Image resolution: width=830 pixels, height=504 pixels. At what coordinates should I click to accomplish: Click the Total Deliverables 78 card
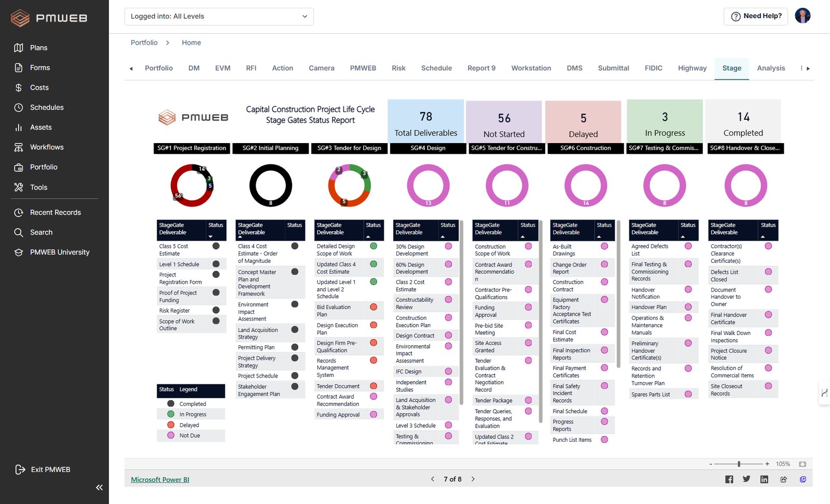pos(426,121)
